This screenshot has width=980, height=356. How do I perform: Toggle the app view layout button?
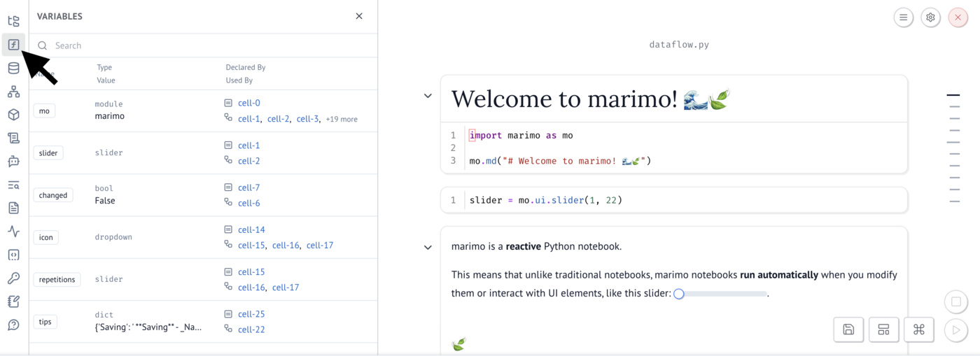(883, 329)
